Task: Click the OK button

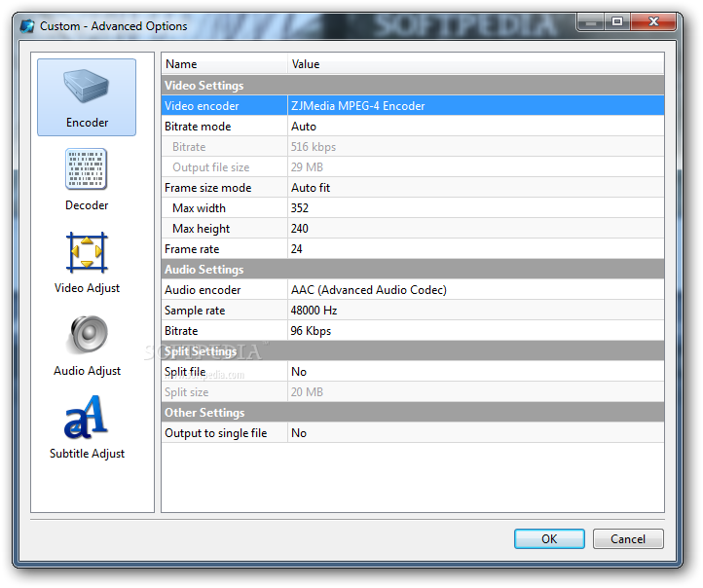Action: pyautogui.click(x=549, y=538)
